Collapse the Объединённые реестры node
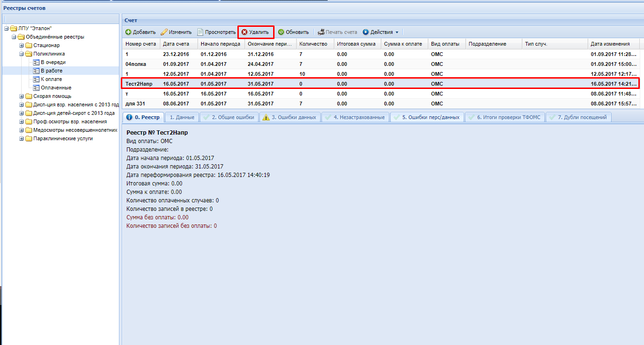This screenshot has width=644, height=345. [14, 37]
